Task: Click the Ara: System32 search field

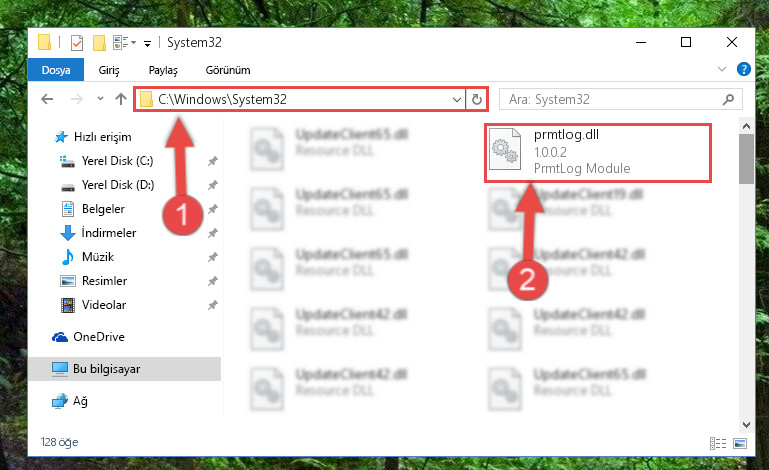Action: (614, 100)
